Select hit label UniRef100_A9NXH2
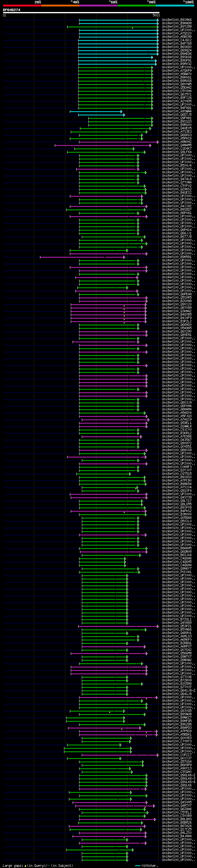The height and width of the screenshot is (868, 197). 177,142
